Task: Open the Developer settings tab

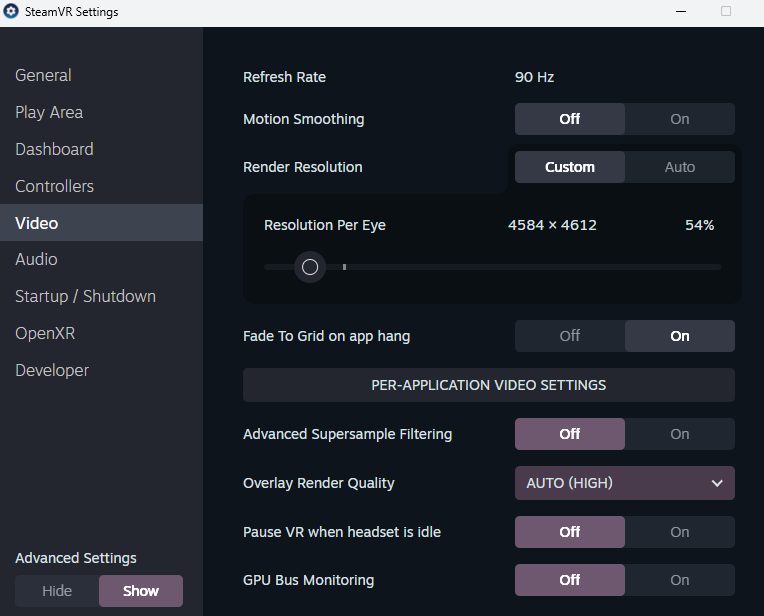Action: coord(52,370)
